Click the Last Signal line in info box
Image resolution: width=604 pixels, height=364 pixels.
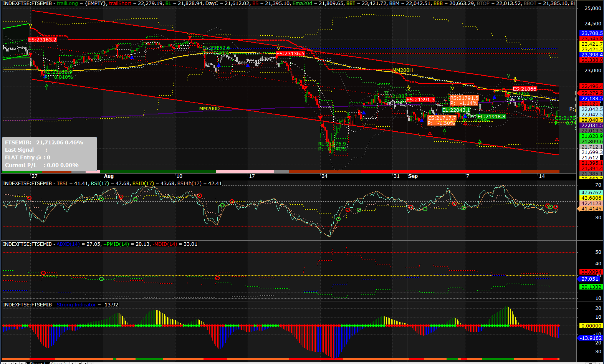(x=26, y=150)
